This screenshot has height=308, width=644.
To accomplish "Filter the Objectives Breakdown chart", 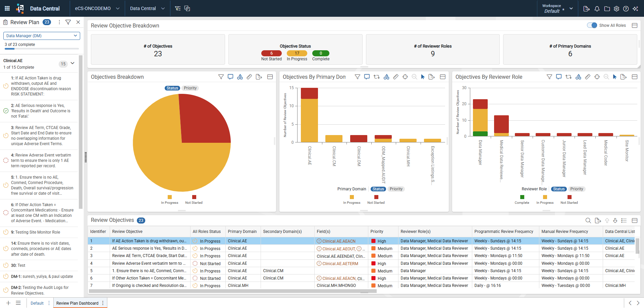I will point(221,77).
